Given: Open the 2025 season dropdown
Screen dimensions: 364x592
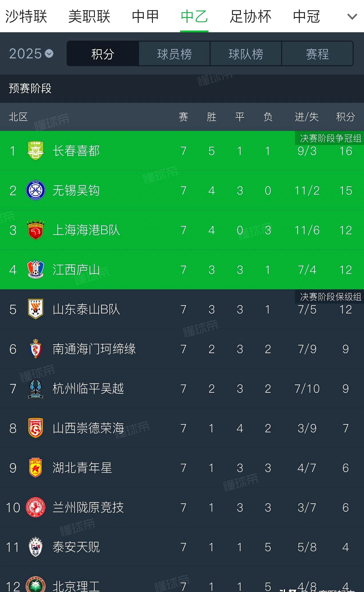Looking at the screenshot, I should (x=31, y=54).
